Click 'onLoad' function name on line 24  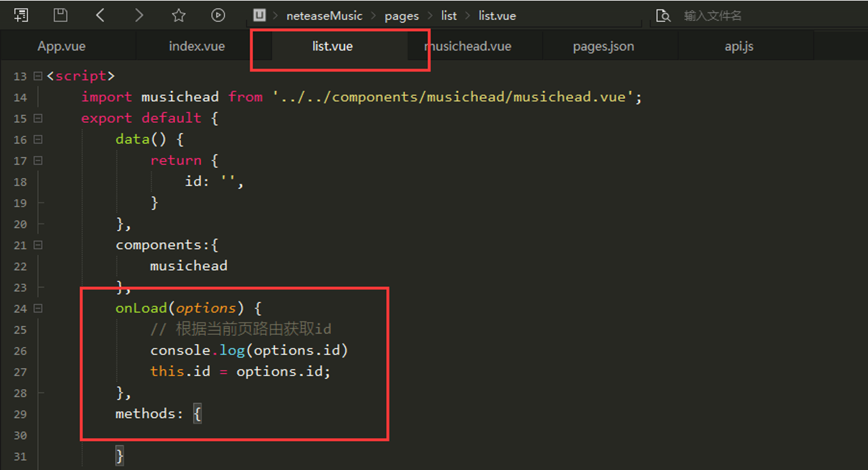[141, 309]
